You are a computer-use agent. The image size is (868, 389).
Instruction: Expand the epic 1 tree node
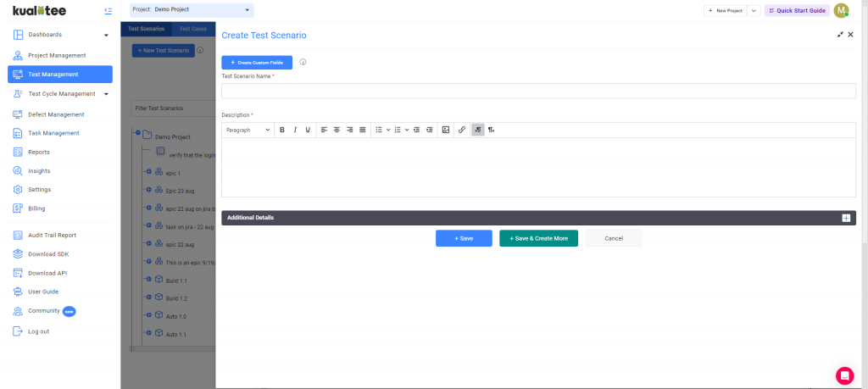click(x=149, y=173)
